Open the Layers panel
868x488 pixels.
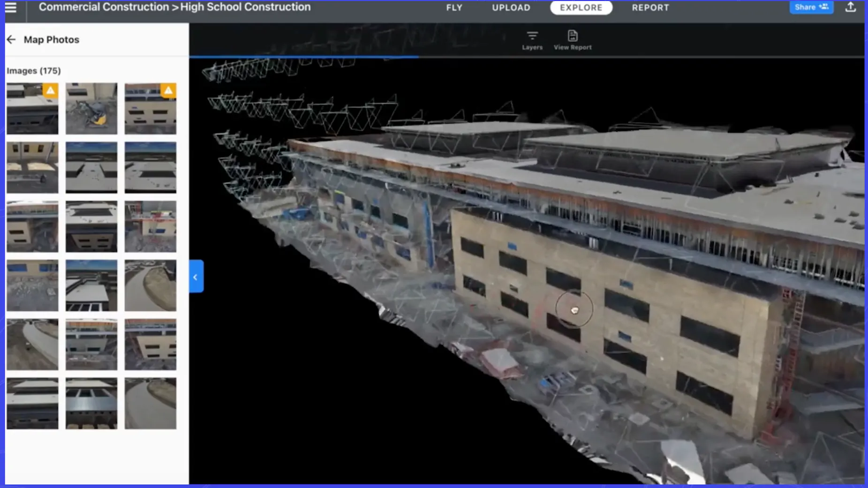(x=532, y=39)
